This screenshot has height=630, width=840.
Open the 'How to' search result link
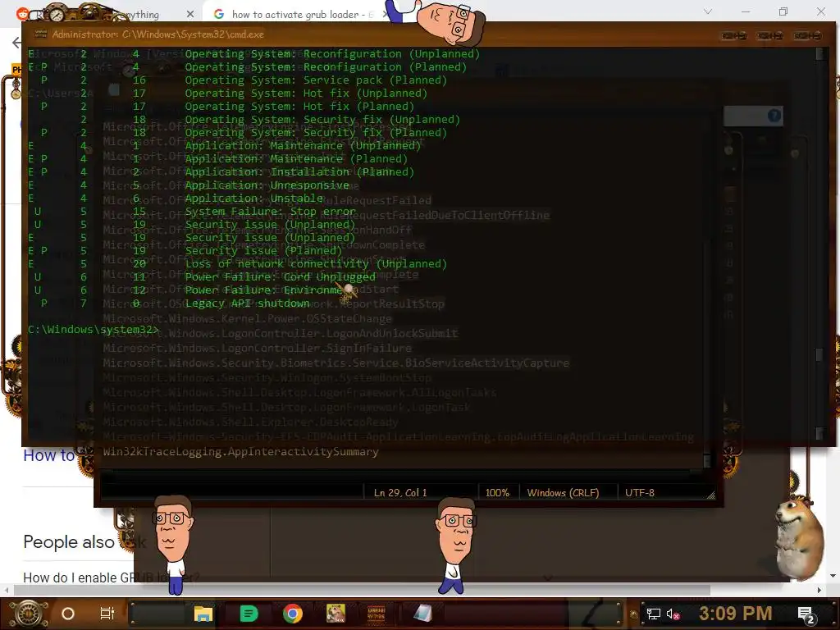[48, 455]
